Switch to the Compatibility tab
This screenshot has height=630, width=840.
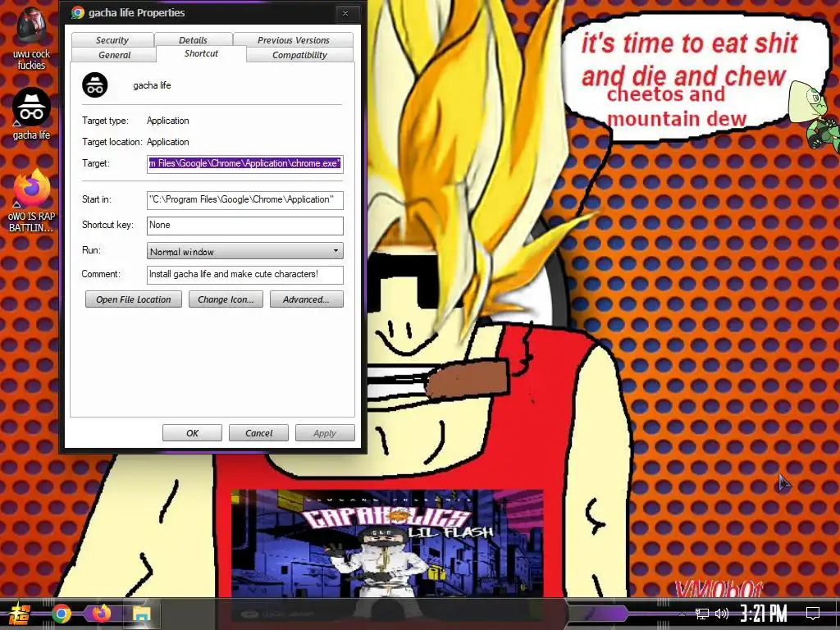(x=299, y=55)
